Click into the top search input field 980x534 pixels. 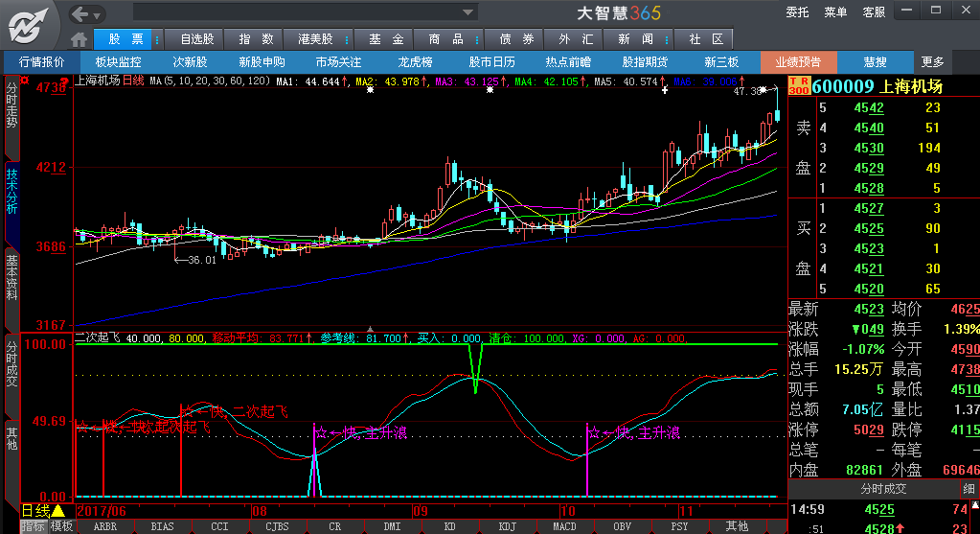click(298, 12)
